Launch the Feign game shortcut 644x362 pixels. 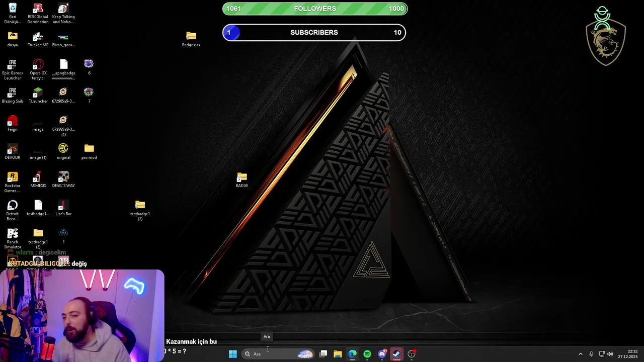(13, 124)
